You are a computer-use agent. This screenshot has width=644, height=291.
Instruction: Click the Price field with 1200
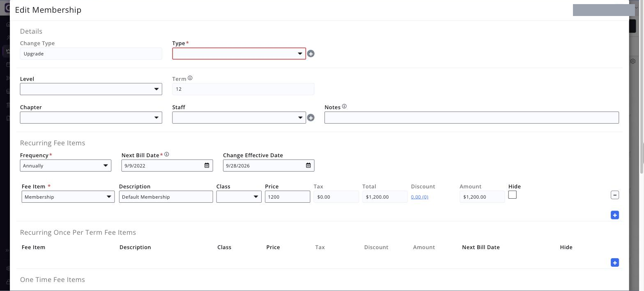(x=287, y=197)
